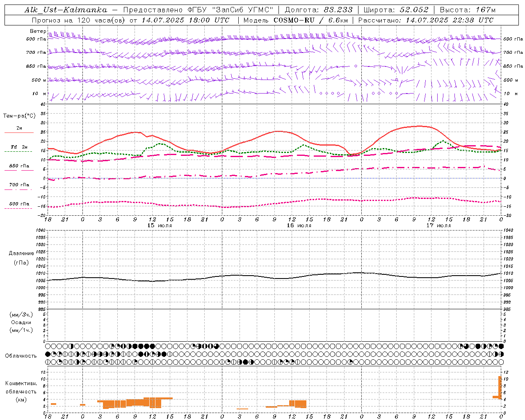The width and height of the screenshot is (525, 420).
Task: Click the 15 июля date label
Action: tap(160, 226)
